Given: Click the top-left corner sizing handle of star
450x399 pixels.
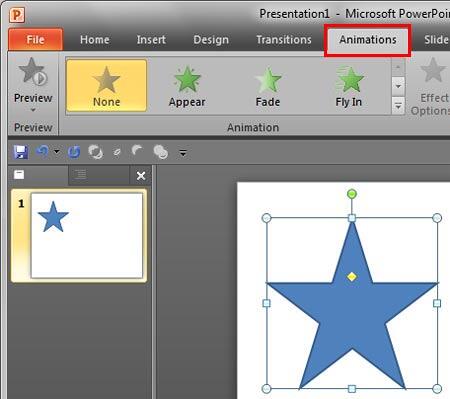Looking at the screenshot, I should 266,218.
